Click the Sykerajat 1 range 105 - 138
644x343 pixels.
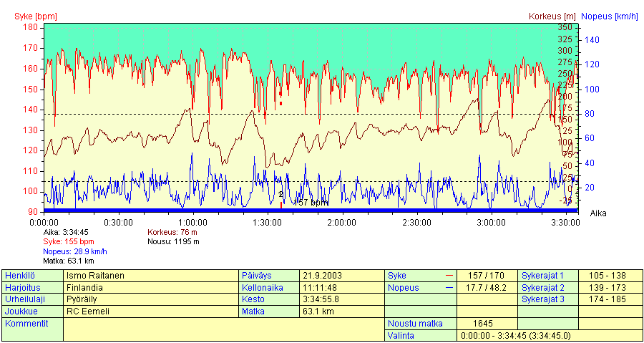[608, 275]
